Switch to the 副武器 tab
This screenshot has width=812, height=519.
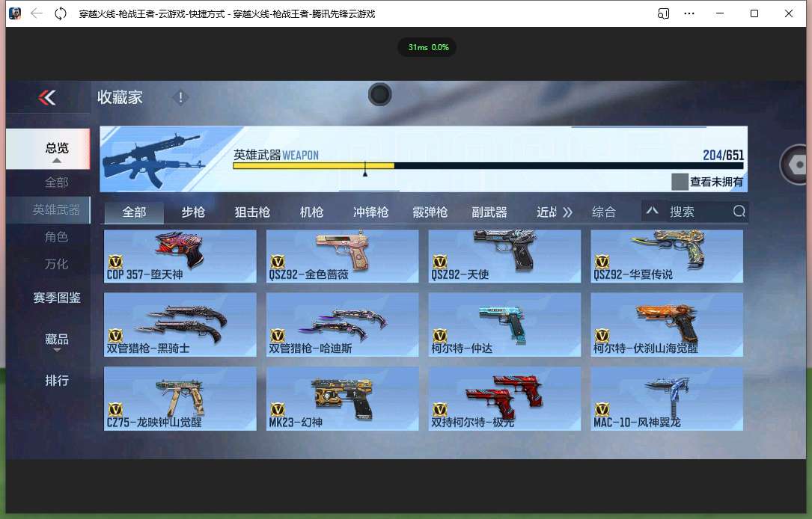click(x=489, y=212)
